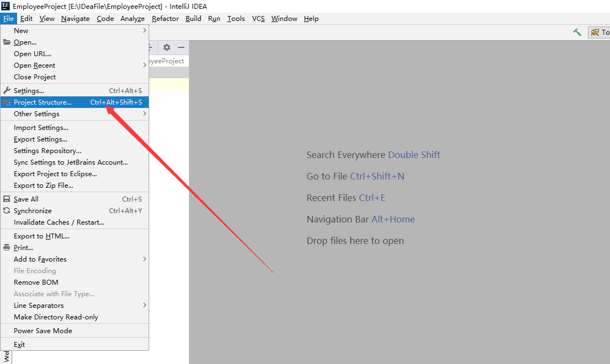Viewport: 610px width, 364px height.
Task: Expand the Other Settings submenu arrow
Action: tap(145, 113)
